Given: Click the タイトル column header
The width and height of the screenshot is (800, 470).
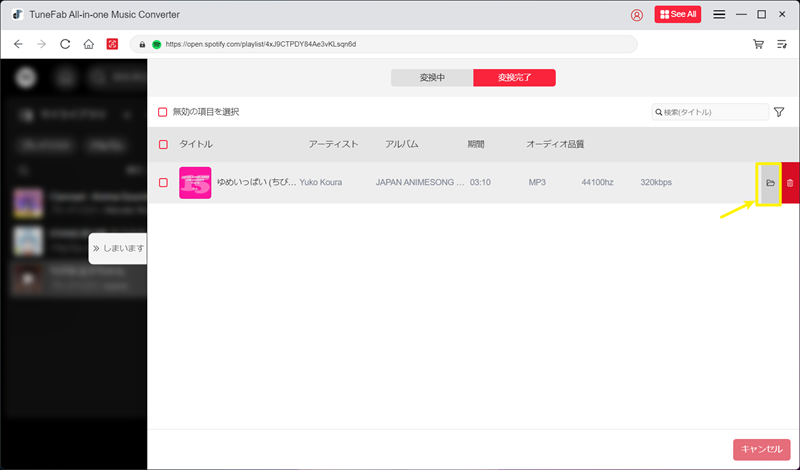Looking at the screenshot, I should point(196,144).
